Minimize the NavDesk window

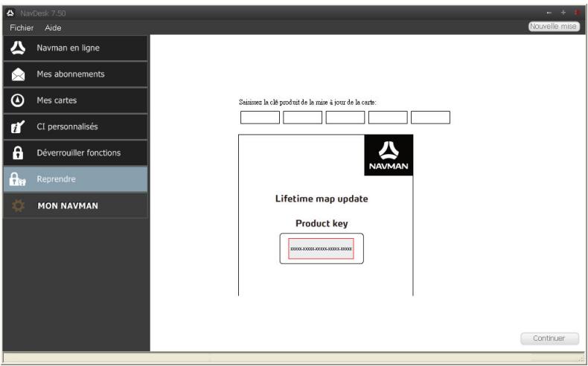pos(549,13)
